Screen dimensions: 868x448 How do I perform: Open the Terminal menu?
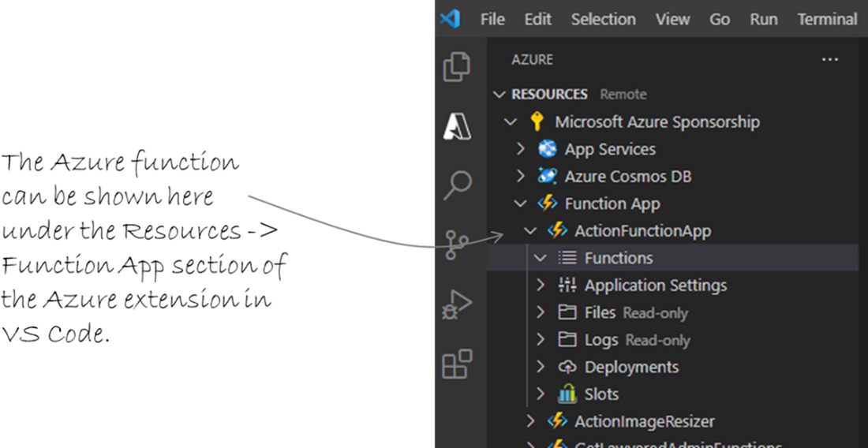coord(827,20)
